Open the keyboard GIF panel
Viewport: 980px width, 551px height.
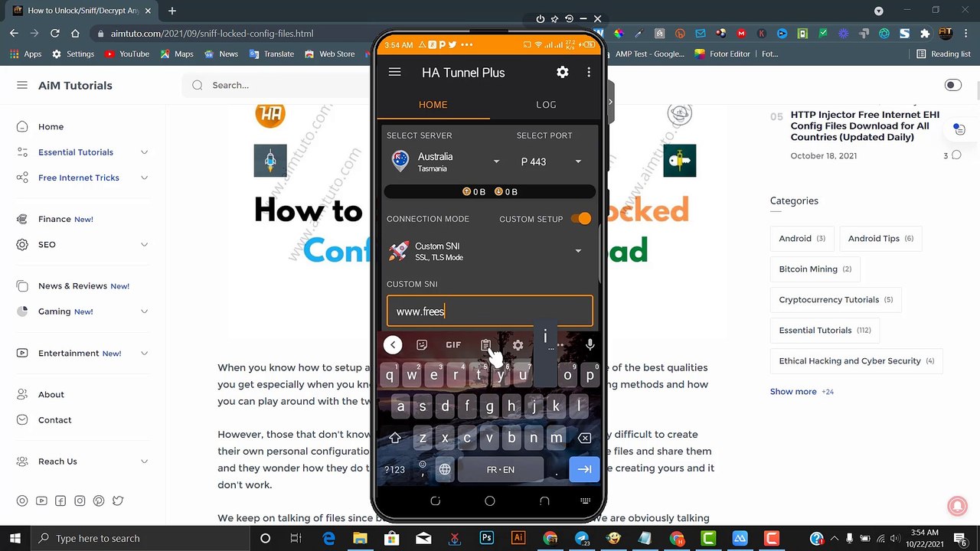tap(453, 345)
